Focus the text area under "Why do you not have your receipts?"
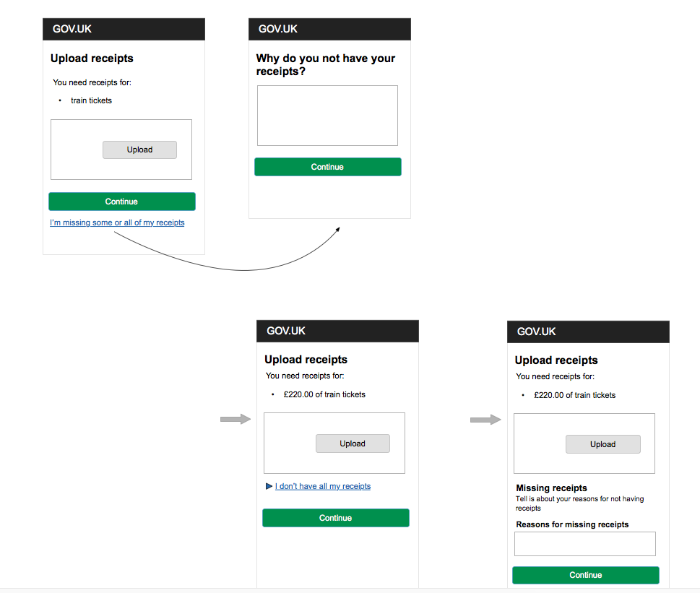 click(x=327, y=116)
